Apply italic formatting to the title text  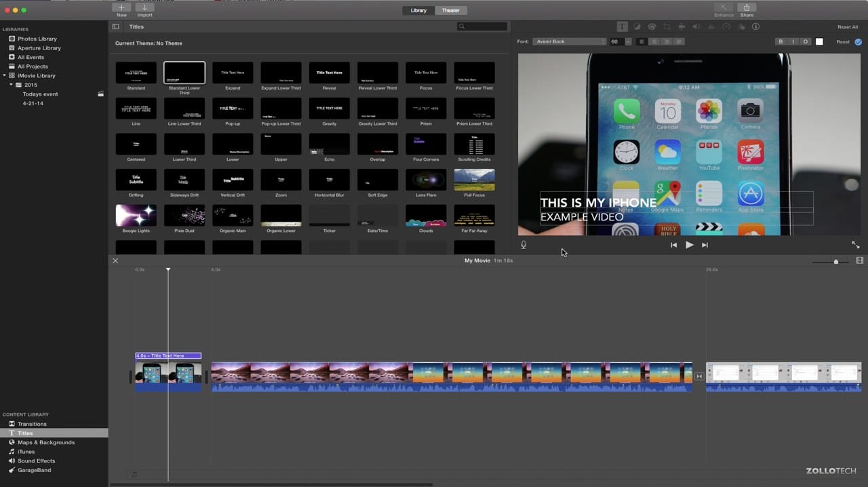[x=792, y=41]
